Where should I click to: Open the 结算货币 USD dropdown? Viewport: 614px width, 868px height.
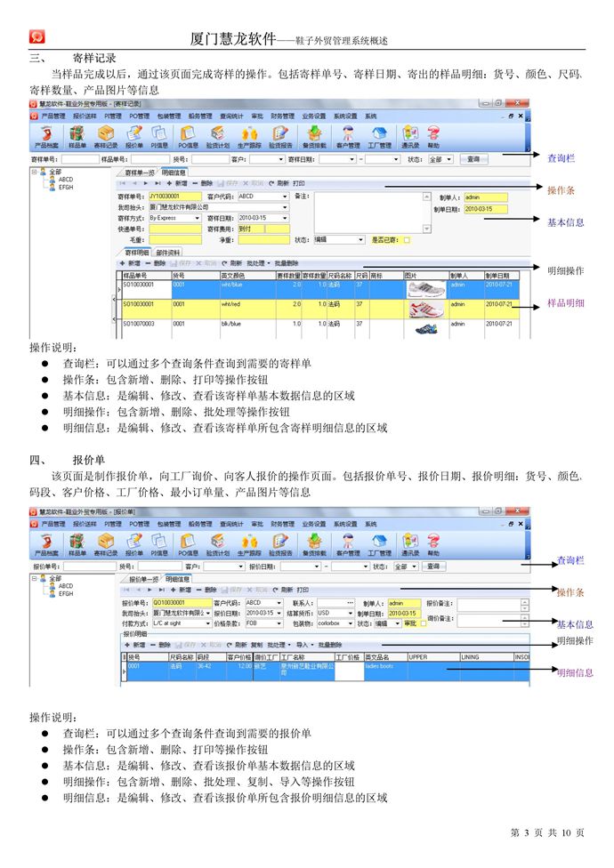pyautogui.click(x=350, y=613)
